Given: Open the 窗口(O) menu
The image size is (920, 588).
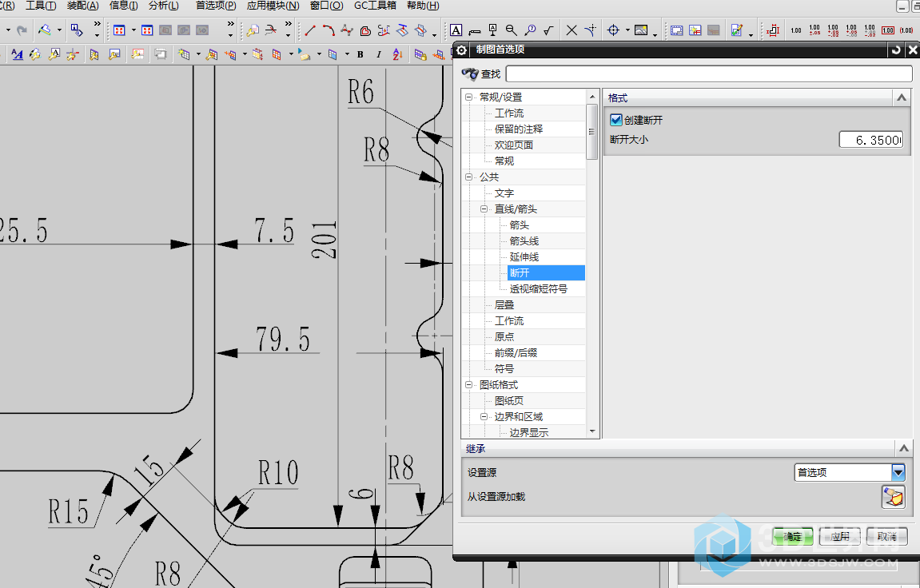Looking at the screenshot, I should (326, 6).
